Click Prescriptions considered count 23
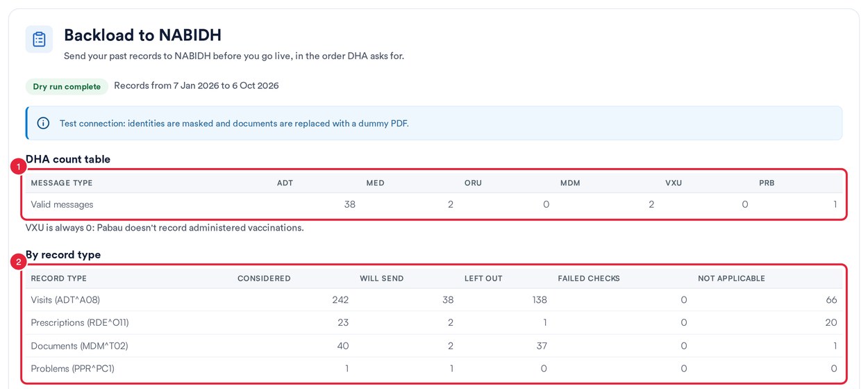 pos(342,323)
